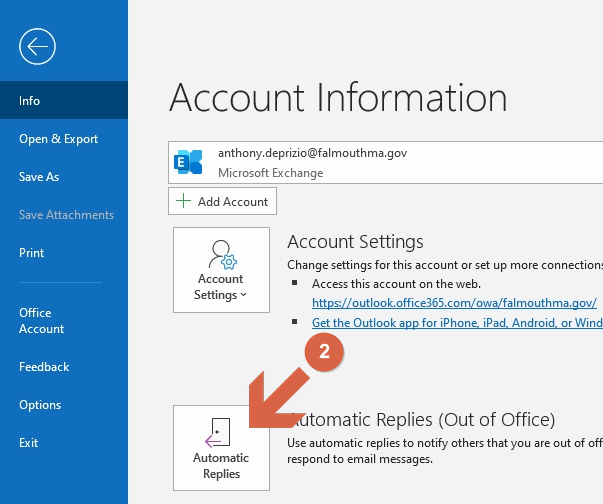Click the green plus icon for adding account
The height and width of the screenshot is (504, 603).
click(x=183, y=201)
